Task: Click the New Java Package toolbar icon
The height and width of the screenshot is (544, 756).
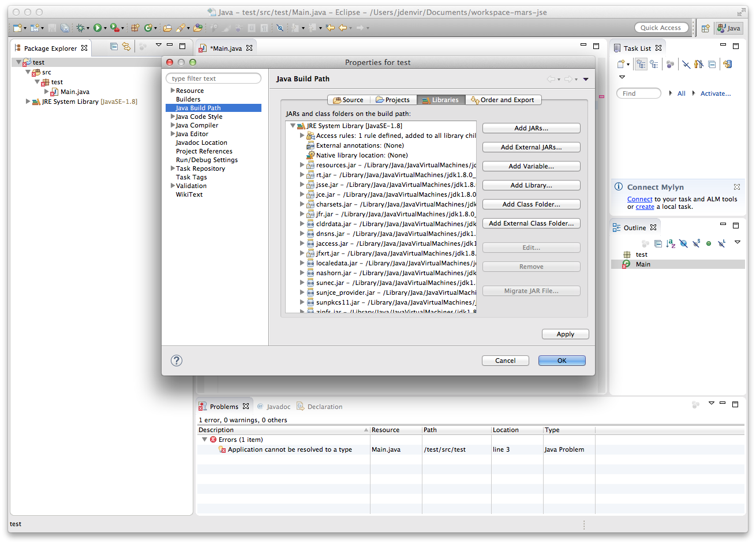Action: click(135, 28)
